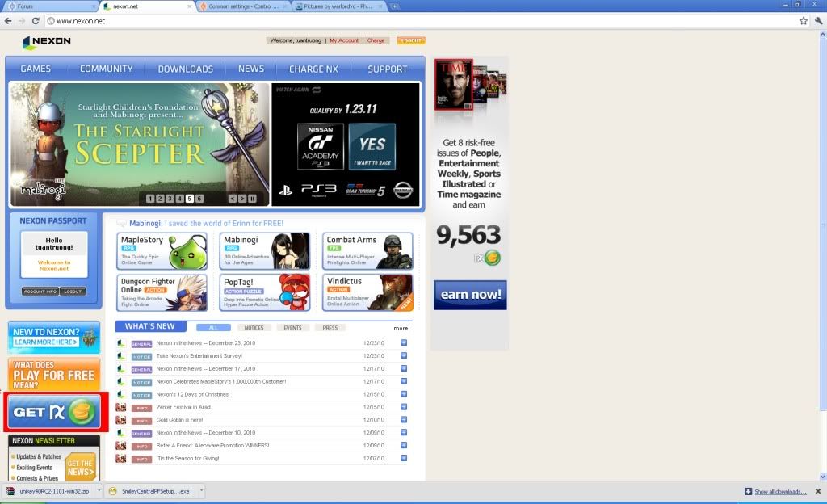Open dropdown arrow for SmileyCentral download

pos(201,491)
